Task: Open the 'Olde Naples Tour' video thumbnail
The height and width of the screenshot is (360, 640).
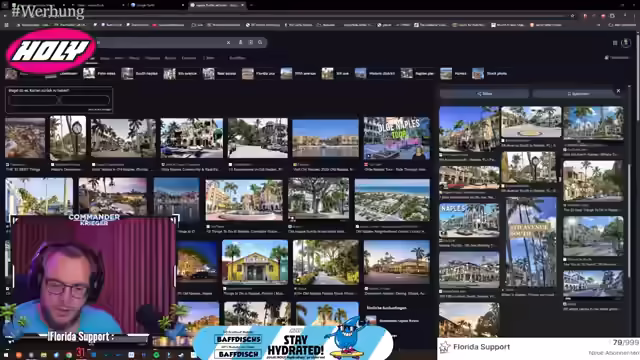Action: (396, 138)
